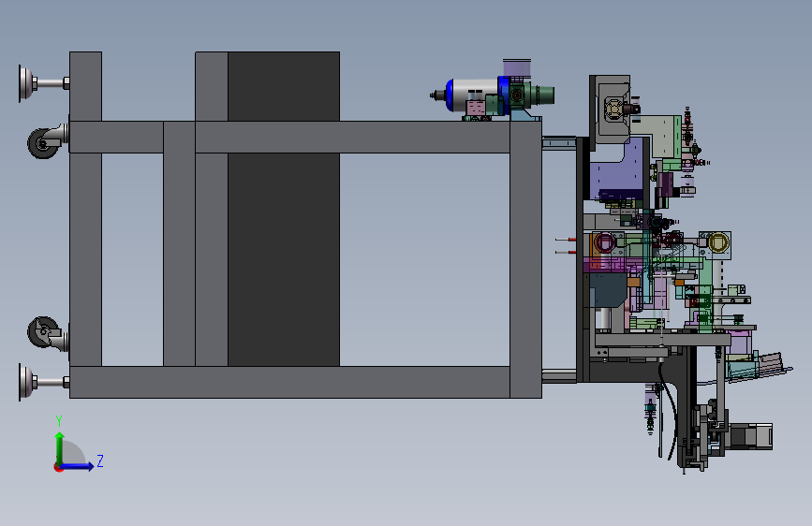Select the yellow circular part in the right assembly

(x=717, y=241)
